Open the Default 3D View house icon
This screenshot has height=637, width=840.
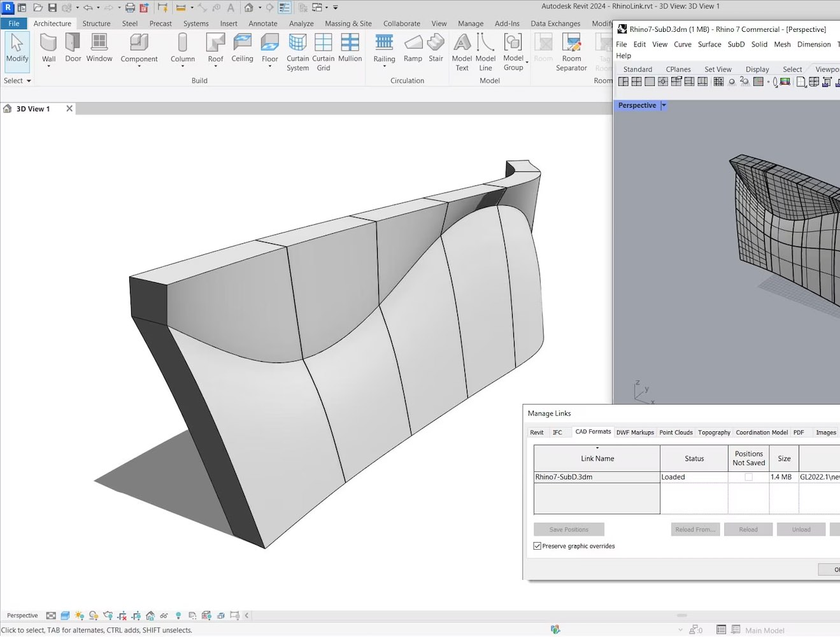[x=248, y=8]
